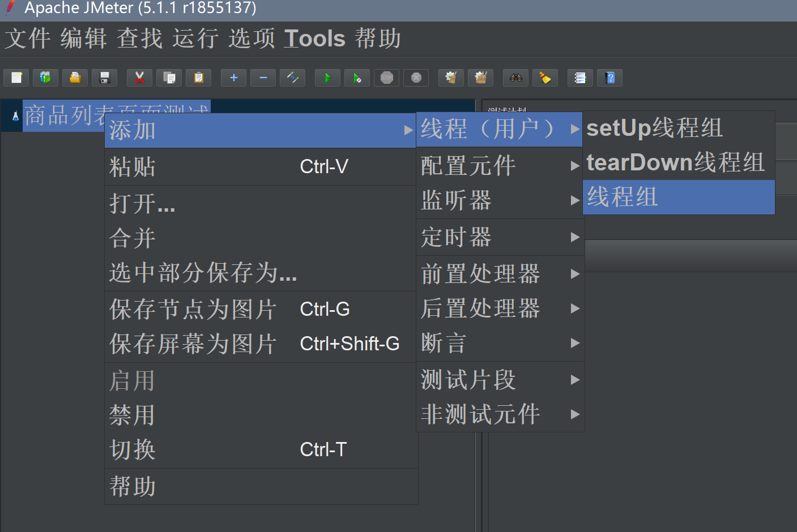Click the Toggle enable/disable toolbar icon
The image size is (797, 532).
pyautogui.click(x=292, y=78)
